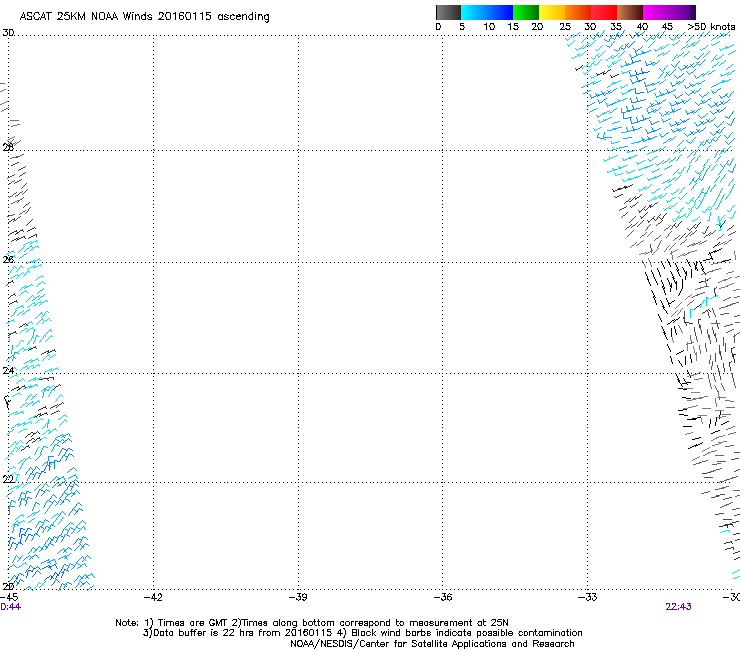The width and height of the screenshot is (740, 650).
Task: Click latitude label '24' on left axis
Action: [8, 371]
